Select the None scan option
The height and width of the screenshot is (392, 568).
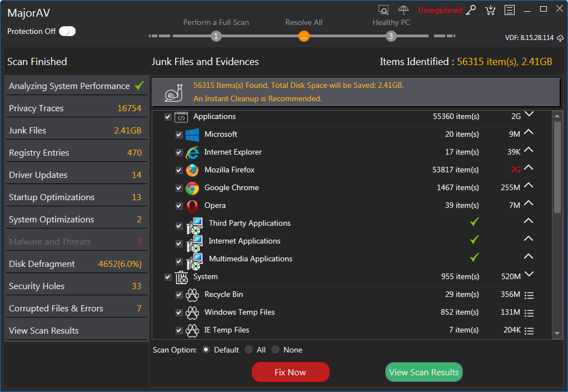pos(275,350)
